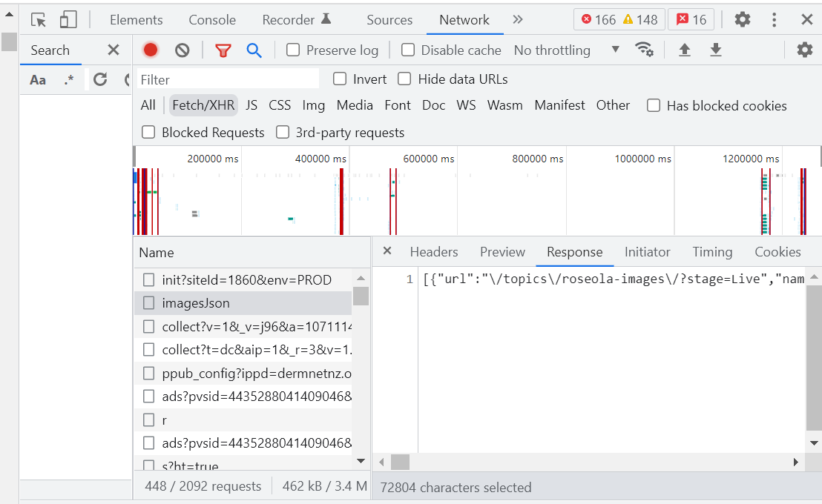Check Blocked Requests checkbox
822x504 pixels.
(x=148, y=132)
